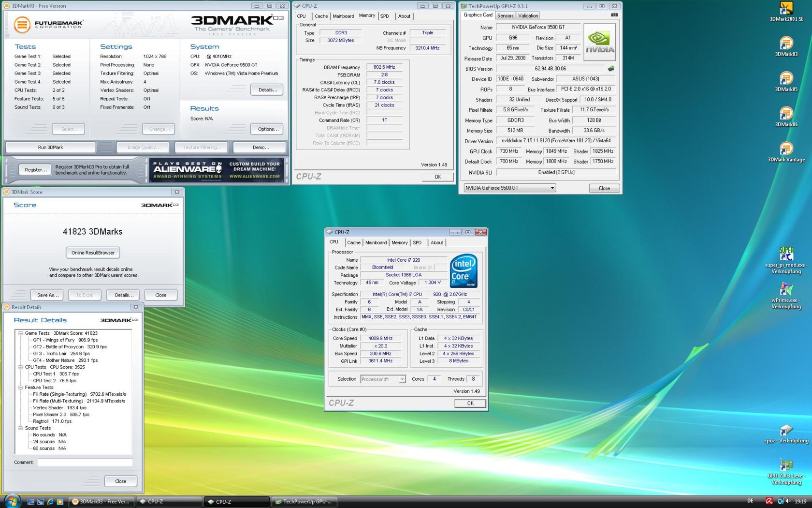Click Close in the 3DMark Score window
Image resolution: width=812 pixels, height=508 pixels.
(161, 295)
